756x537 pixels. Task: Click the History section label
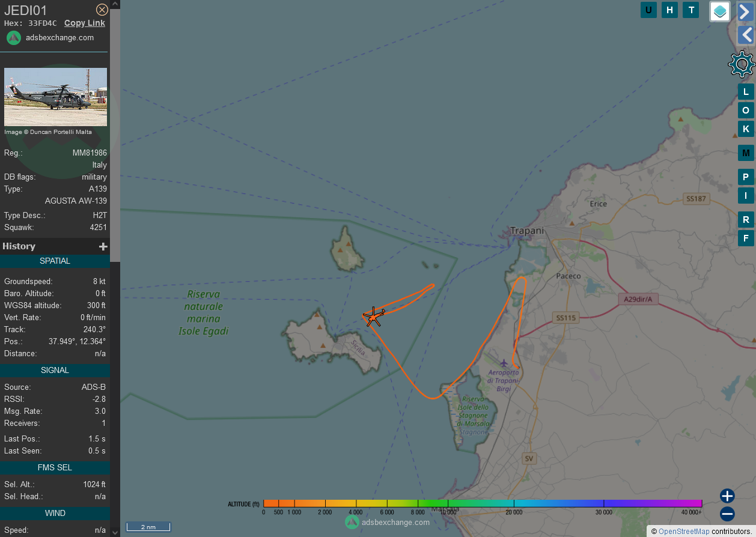pos(19,246)
